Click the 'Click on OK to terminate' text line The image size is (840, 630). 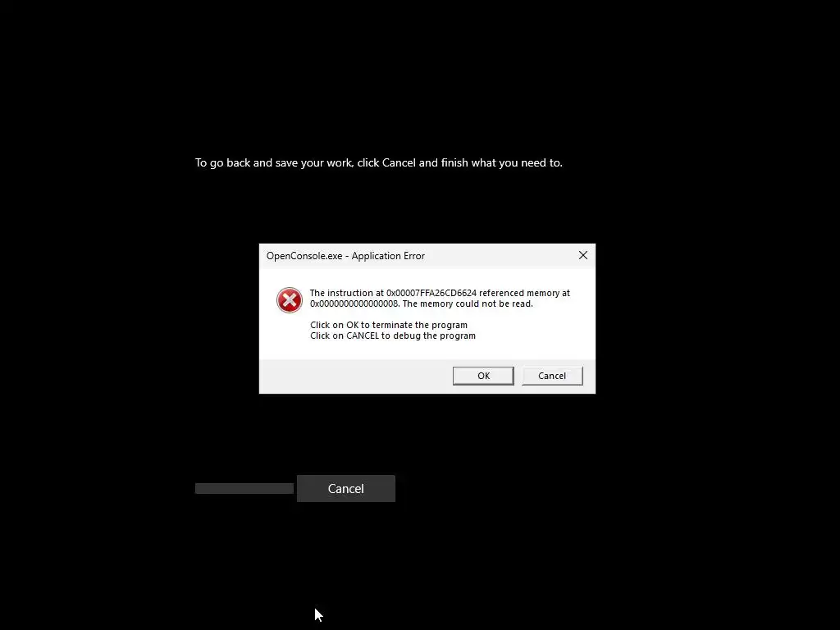pyautogui.click(x=389, y=325)
